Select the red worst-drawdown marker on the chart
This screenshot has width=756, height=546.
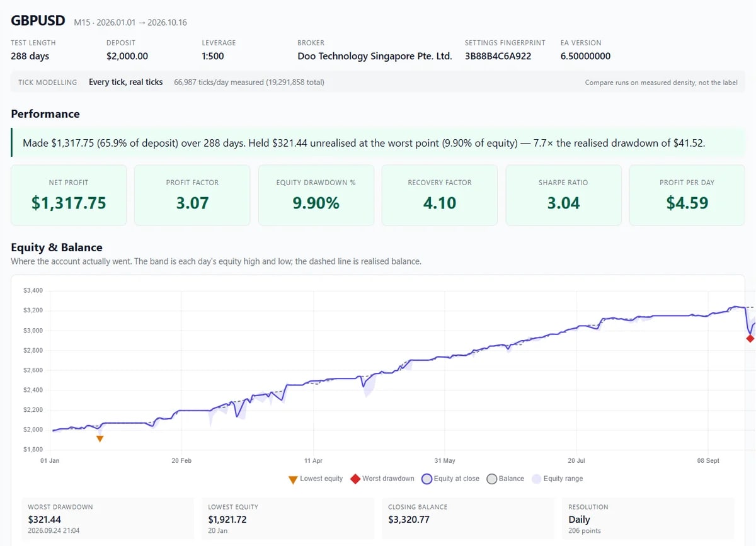(750, 339)
